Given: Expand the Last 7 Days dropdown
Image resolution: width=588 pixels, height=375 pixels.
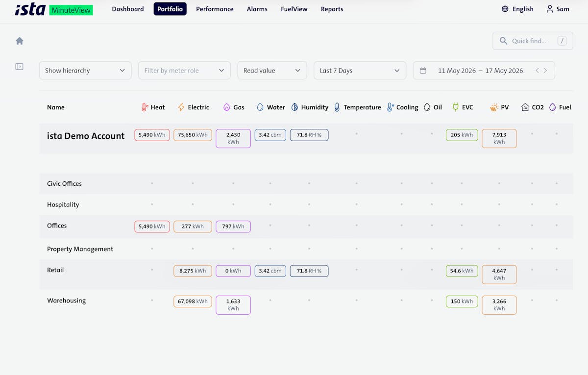Looking at the screenshot, I should click(x=360, y=71).
